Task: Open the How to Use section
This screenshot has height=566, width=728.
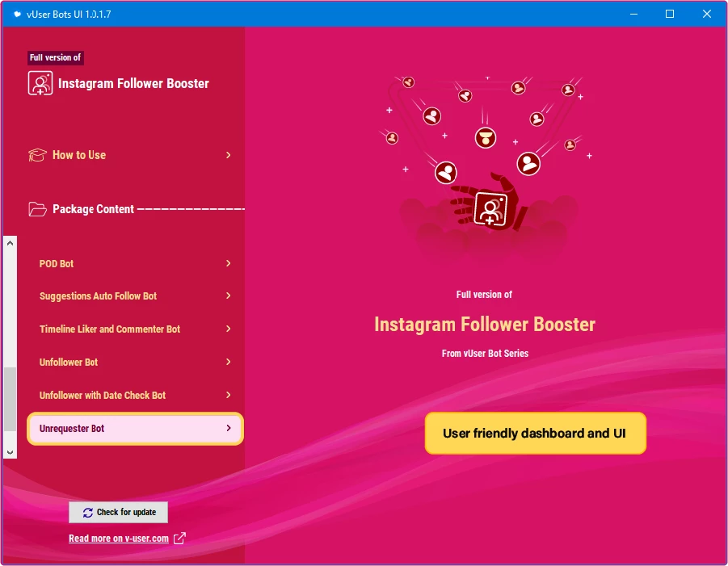Action: [x=130, y=155]
